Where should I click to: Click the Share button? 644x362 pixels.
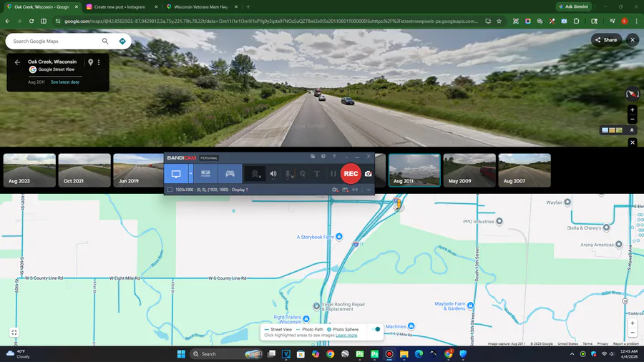coord(606,40)
